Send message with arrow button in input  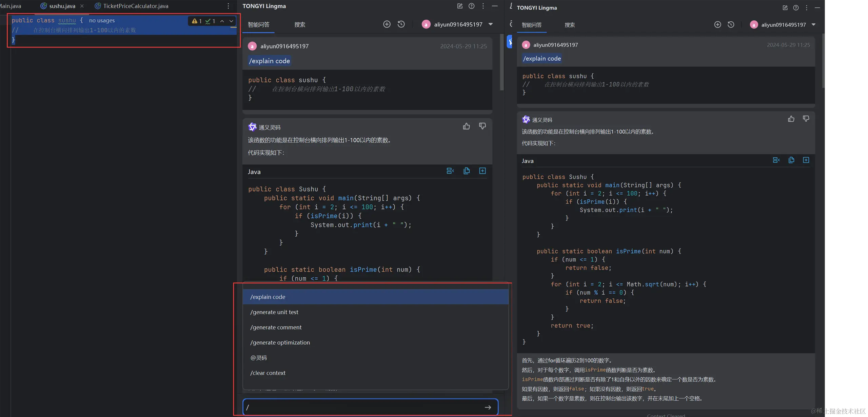tap(488, 407)
